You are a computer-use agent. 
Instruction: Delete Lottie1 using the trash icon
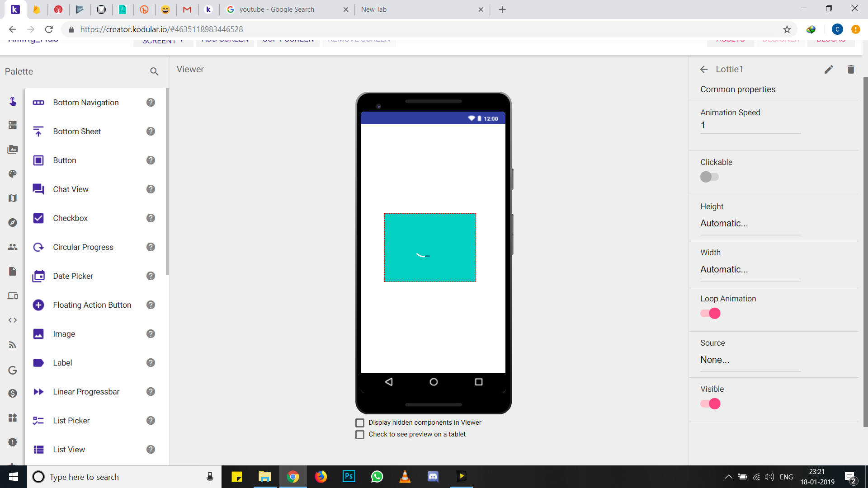point(851,69)
